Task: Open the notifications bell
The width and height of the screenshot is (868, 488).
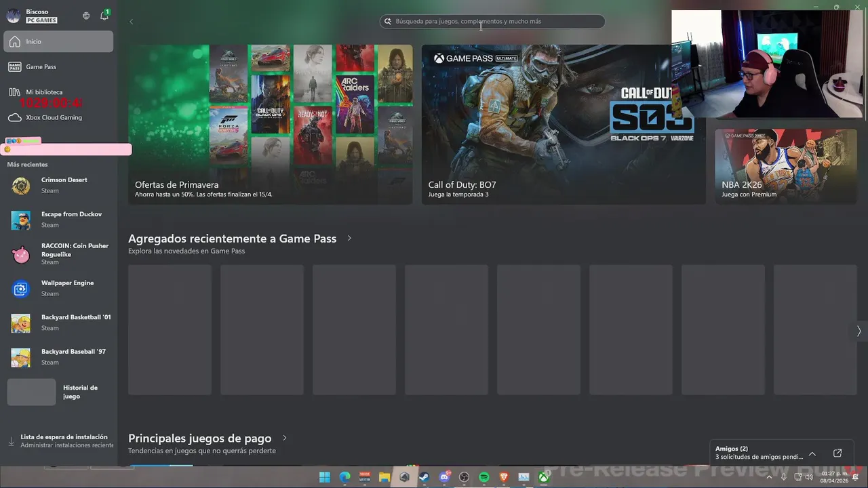Action: (x=104, y=16)
